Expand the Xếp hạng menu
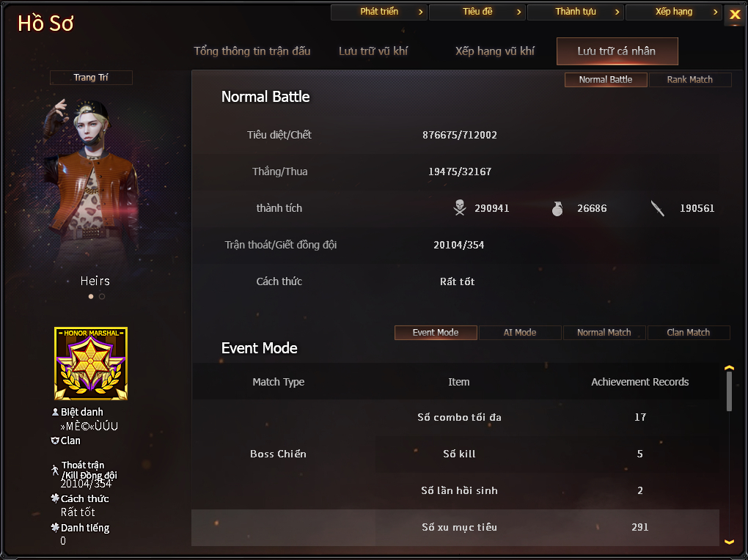The height and width of the screenshot is (560, 748). [x=674, y=12]
